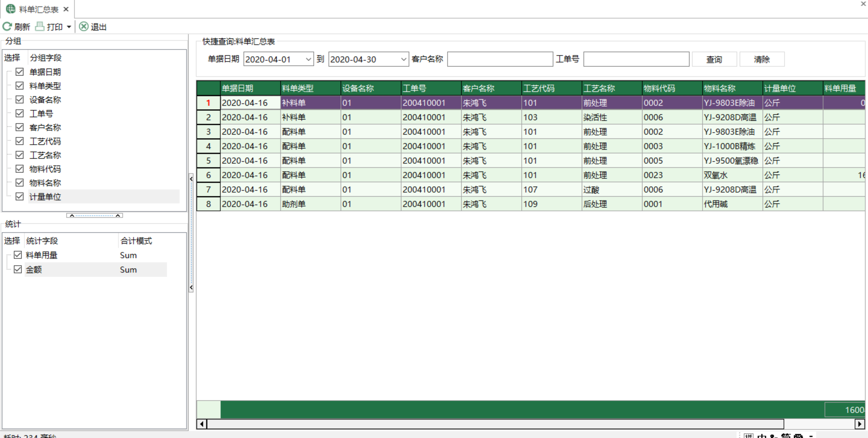Select row 8 header in the table

tap(209, 204)
